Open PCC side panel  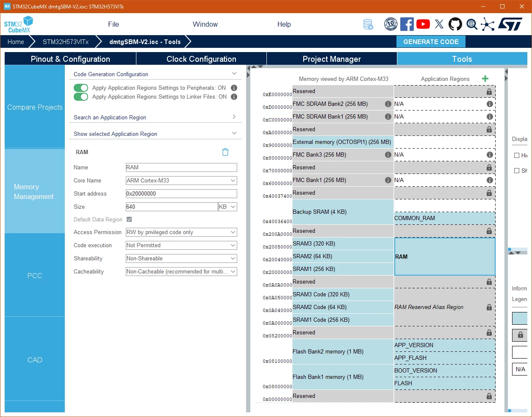click(35, 276)
